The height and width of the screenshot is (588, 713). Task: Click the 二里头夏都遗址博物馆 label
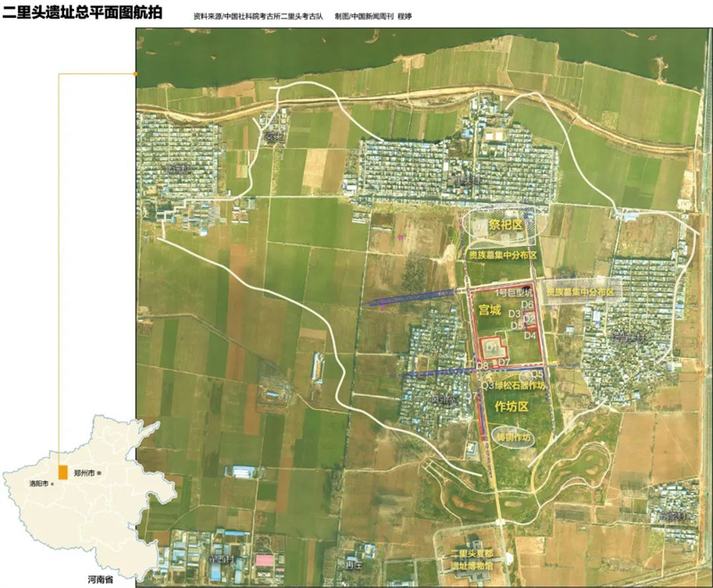[471, 560]
